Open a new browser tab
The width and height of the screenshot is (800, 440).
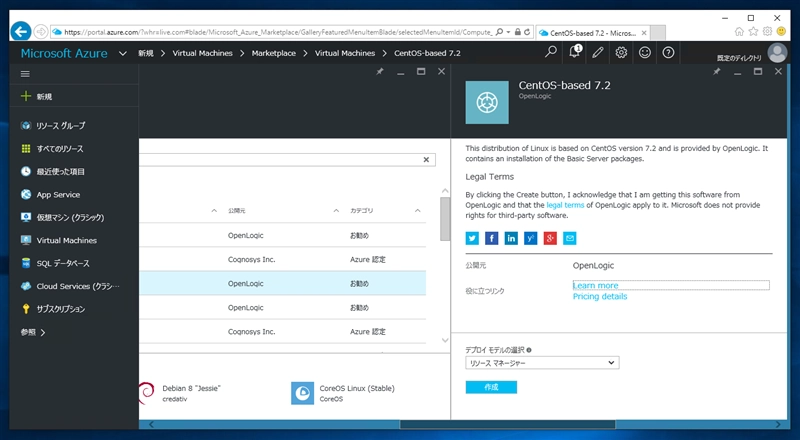pyautogui.click(x=658, y=33)
